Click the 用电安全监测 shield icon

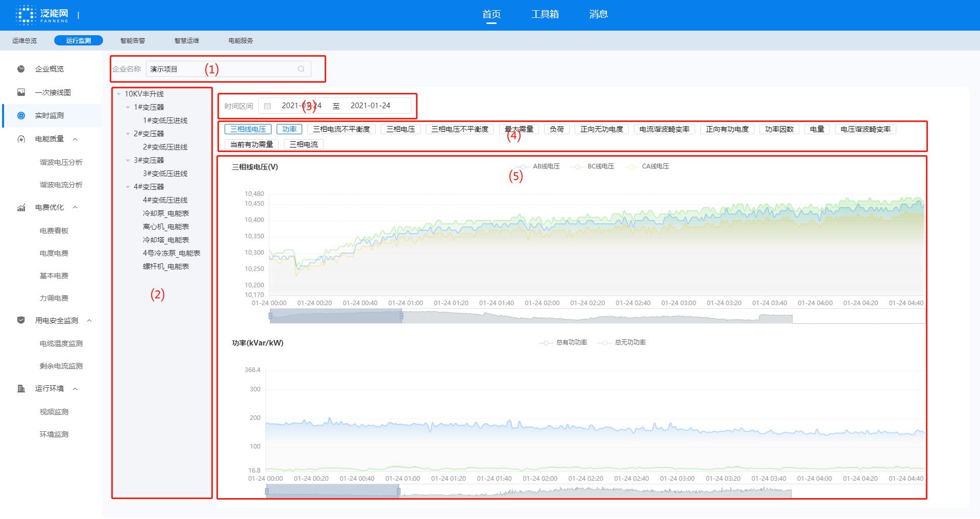pos(21,320)
